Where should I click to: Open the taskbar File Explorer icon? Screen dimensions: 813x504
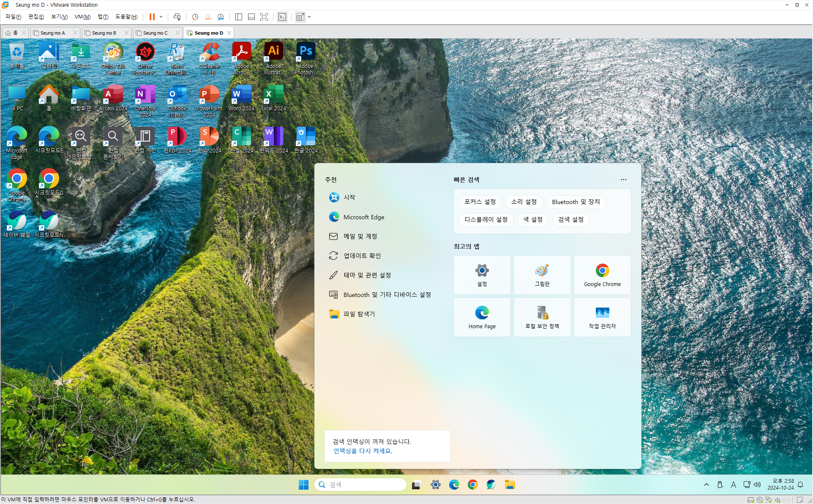point(510,485)
